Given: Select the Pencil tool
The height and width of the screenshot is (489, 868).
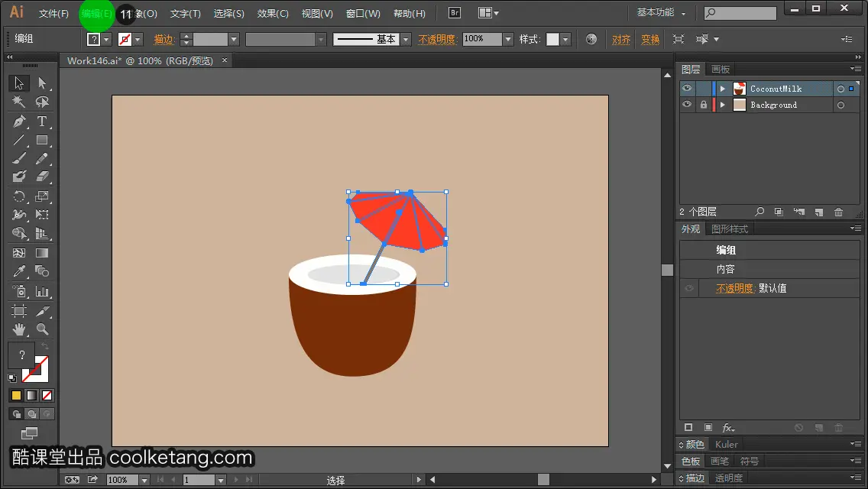Looking at the screenshot, I should click(x=42, y=159).
